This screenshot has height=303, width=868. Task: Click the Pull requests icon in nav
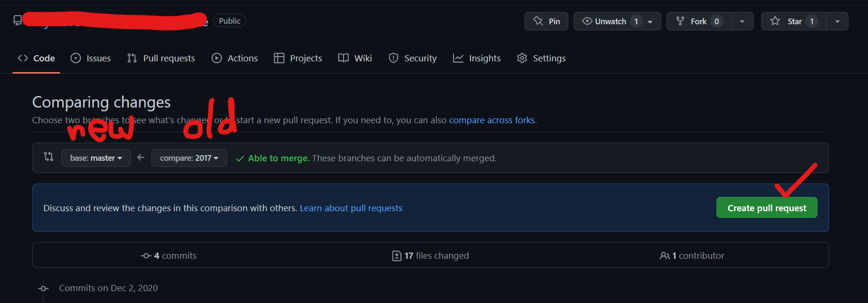point(132,58)
